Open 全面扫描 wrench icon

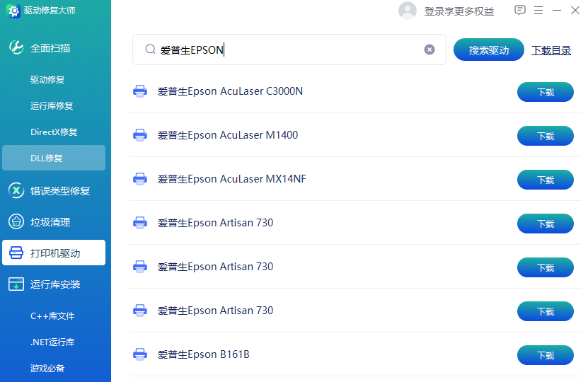pos(16,47)
